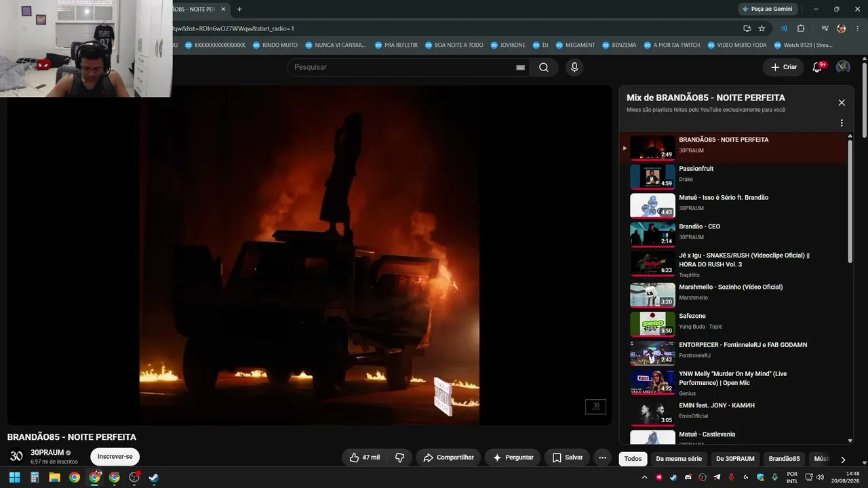Click the YouTube search magnifier button

[x=543, y=67]
